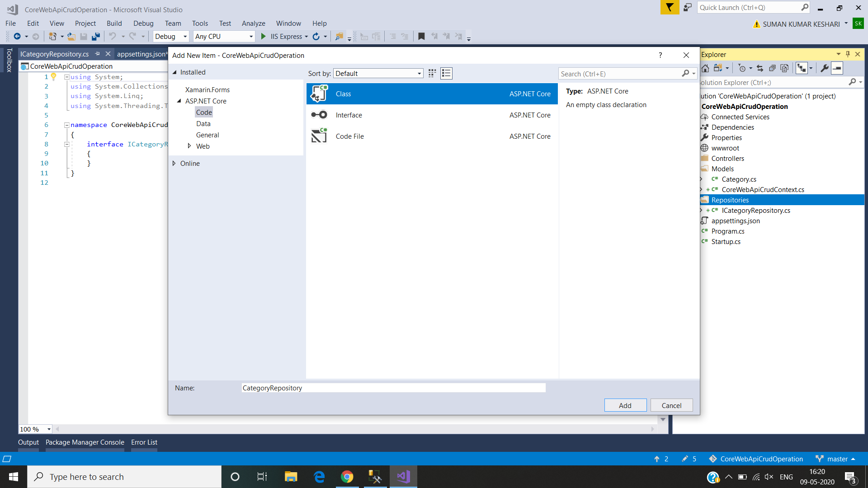
Task: Select appsettings.json in Solution Explorer
Action: (x=735, y=221)
